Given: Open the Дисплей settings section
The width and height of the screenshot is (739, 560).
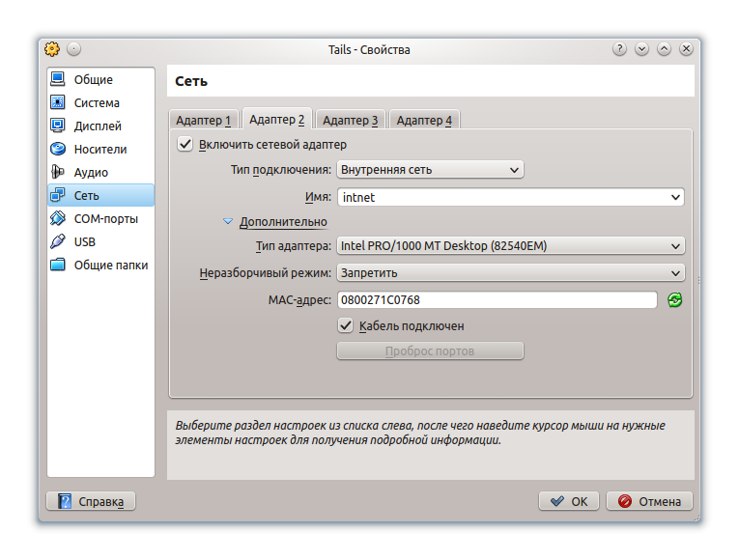Looking at the screenshot, I should pyautogui.click(x=98, y=126).
